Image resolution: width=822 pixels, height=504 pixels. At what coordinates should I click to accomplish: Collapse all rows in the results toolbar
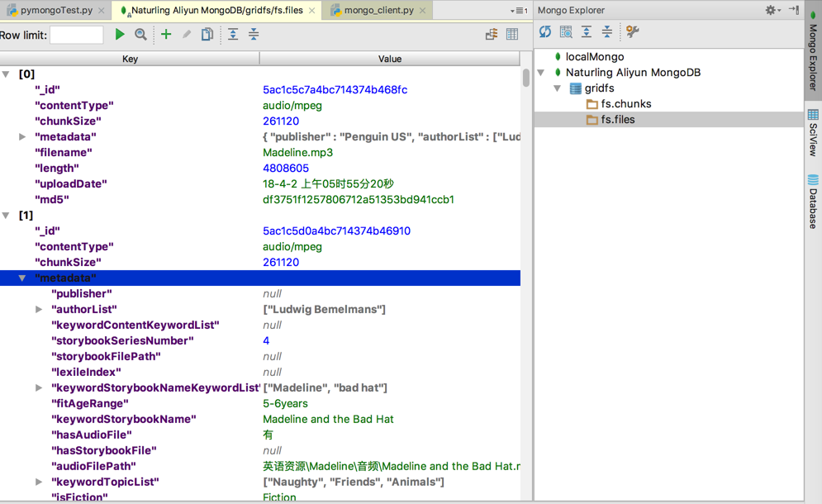tap(254, 35)
